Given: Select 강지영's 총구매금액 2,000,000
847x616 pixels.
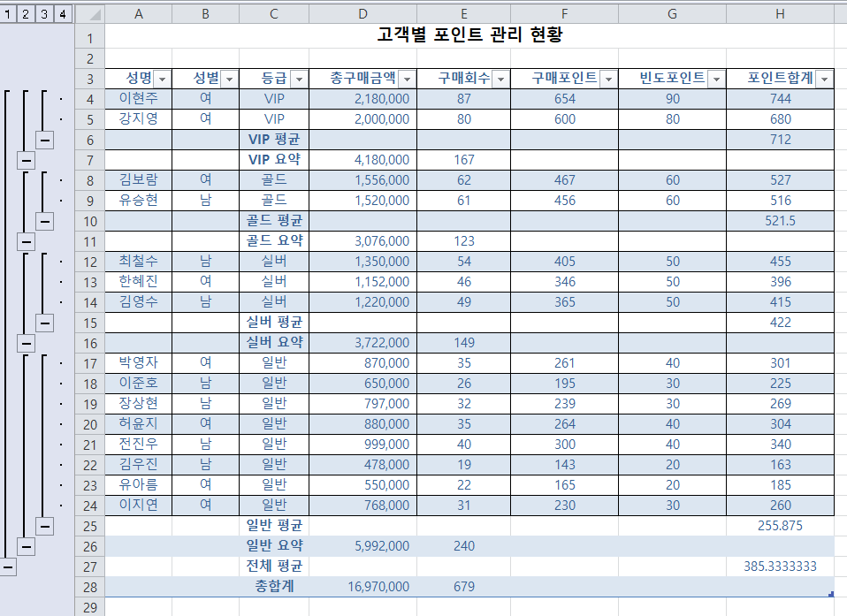Looking at the screenshot, I should tap(362, 118).
